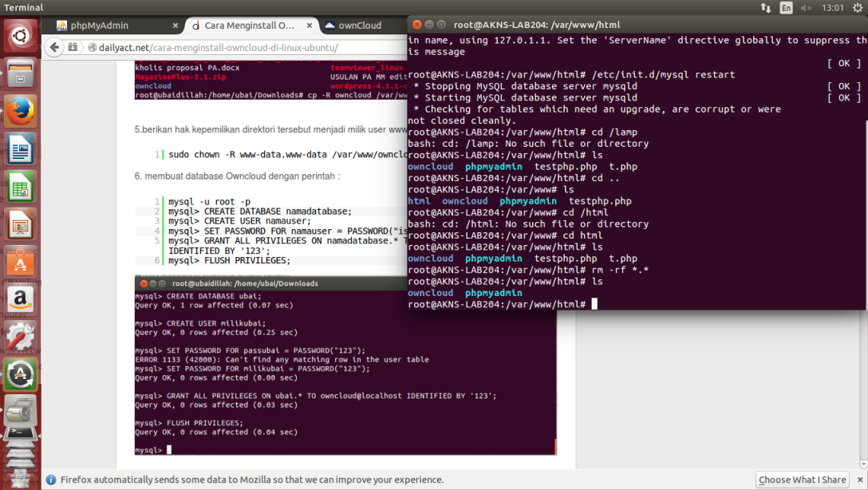Open Ubuntu Software Center in the launcher
This screenshot has width=868, height=490.
pos(21,262)
